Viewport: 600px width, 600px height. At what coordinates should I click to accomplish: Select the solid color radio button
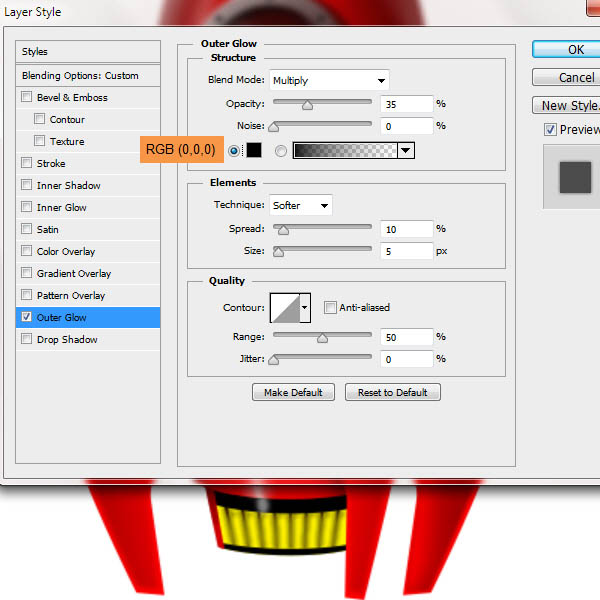[x=234, y=151]
